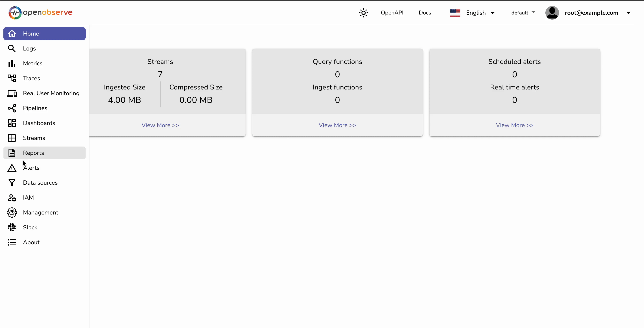
Task: Open the Logs search section
Action: (29, 49)
